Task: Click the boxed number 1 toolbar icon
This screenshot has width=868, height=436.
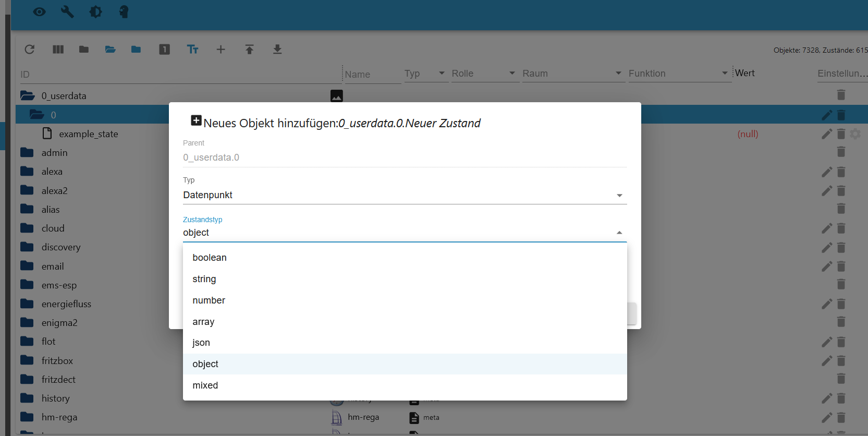Action: click(164, 49)
